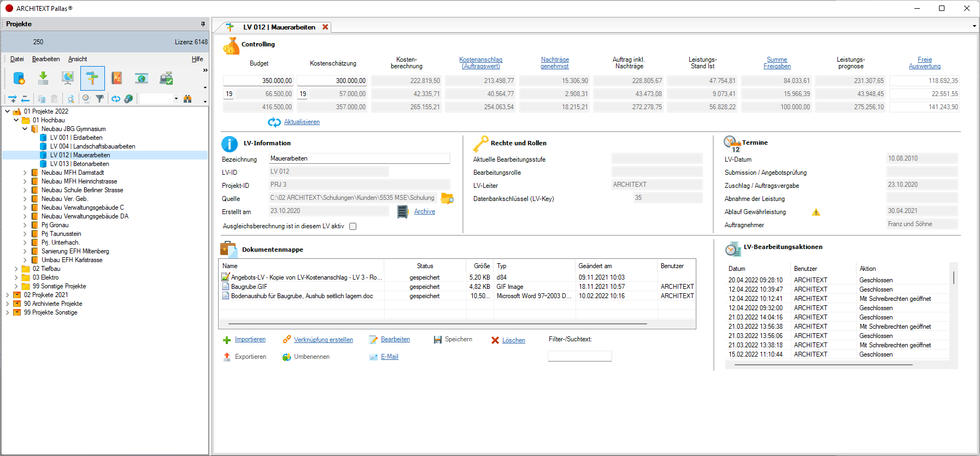Expand the 90 Archivierte Projekte node

click(7, 304)
